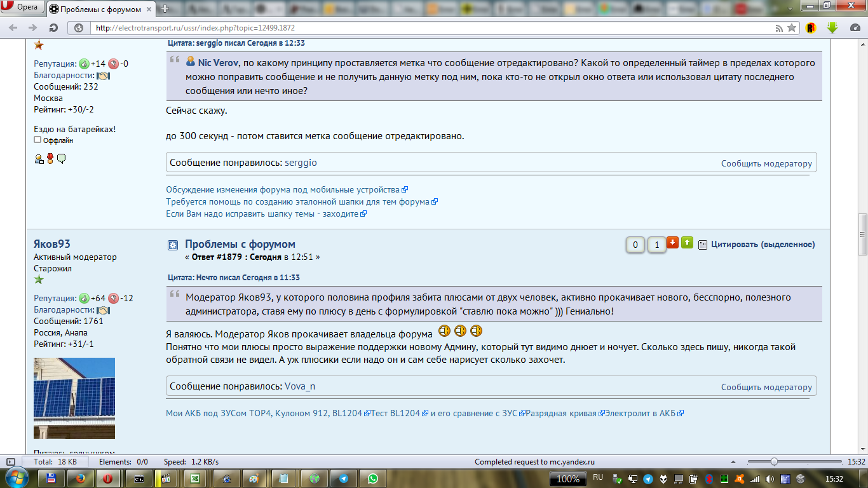Toggle the panel button in the status bar
This screenshot has height=488, width=868.
pos(10,462)
